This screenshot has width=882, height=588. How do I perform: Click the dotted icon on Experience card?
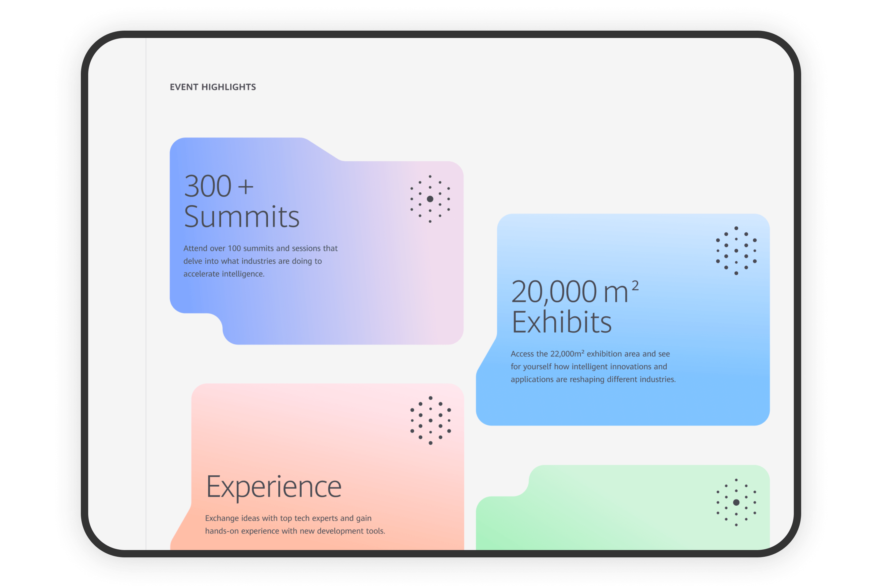[431, 420]
